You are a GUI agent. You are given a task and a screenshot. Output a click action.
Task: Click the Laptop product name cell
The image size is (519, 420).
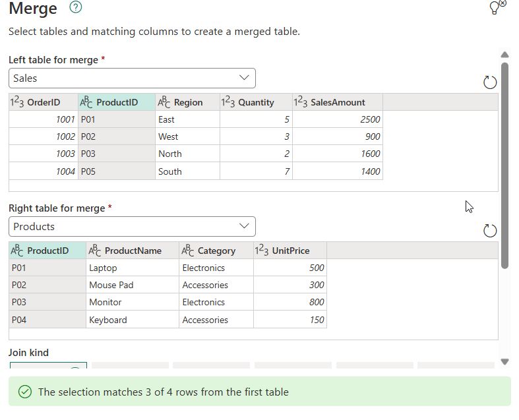pos(133,268)
